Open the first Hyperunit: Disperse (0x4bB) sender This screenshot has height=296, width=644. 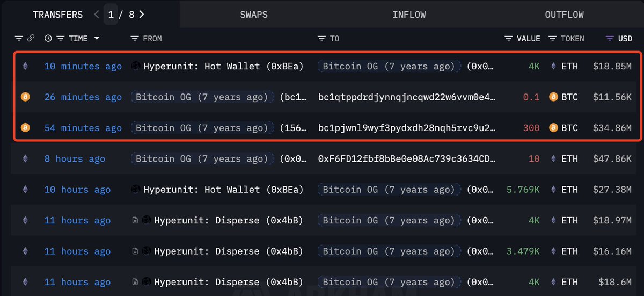228,221
